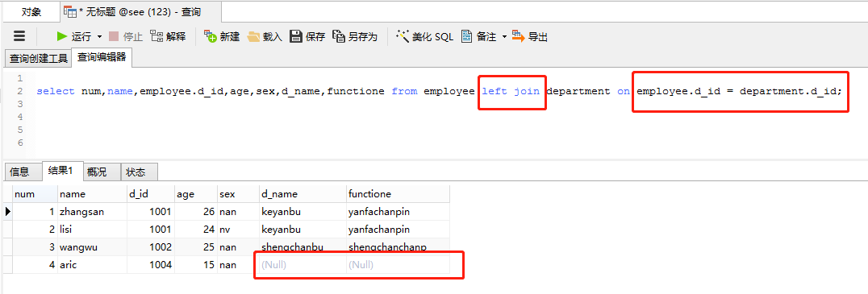Select the age 15 cell
The width and height of the screenshot is (868, 294).
(195, 265)
